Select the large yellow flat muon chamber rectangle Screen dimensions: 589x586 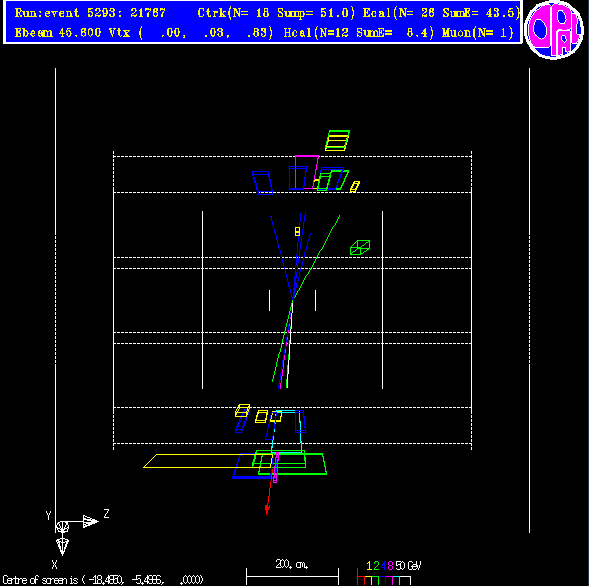pos(207,461)
